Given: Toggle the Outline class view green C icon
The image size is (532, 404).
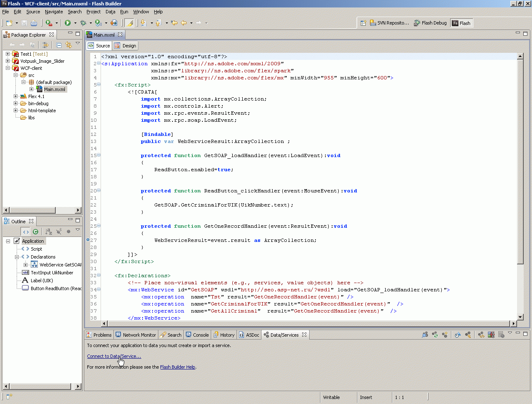Looking at the screenshot, I should coord(35,232).
